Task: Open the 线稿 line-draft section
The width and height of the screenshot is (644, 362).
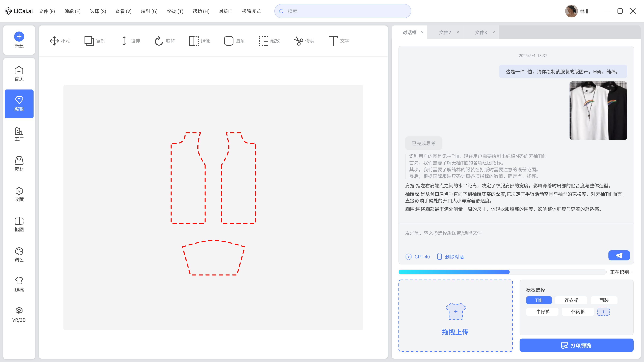Action: point(19,285)
